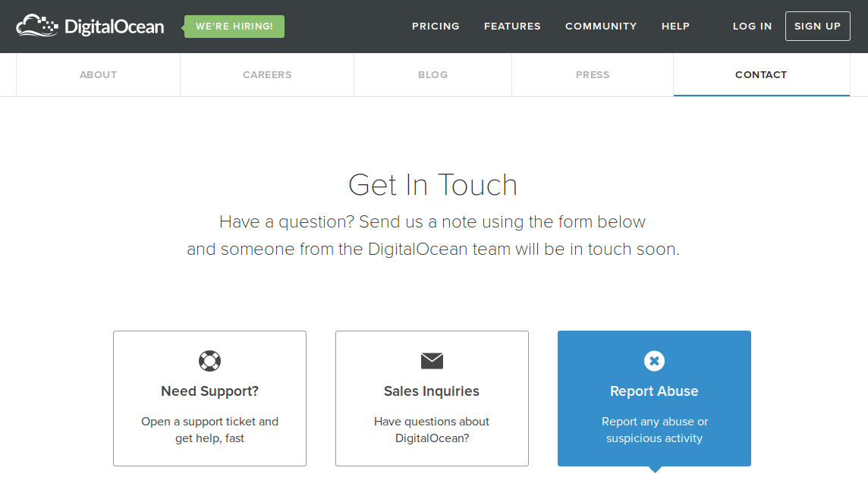Click the Sign Up button
The height and width of the screenshot is (499, 868).
click(x=818, y=26)
